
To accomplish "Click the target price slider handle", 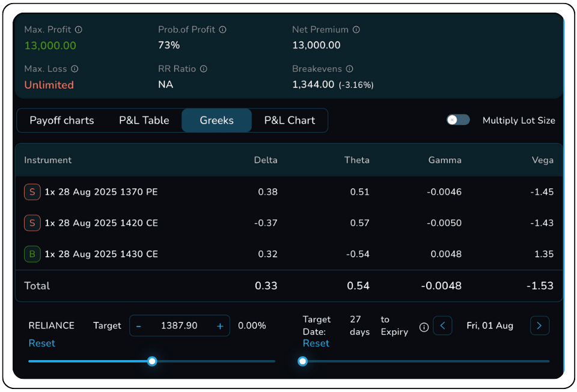I will pos(152,361).
